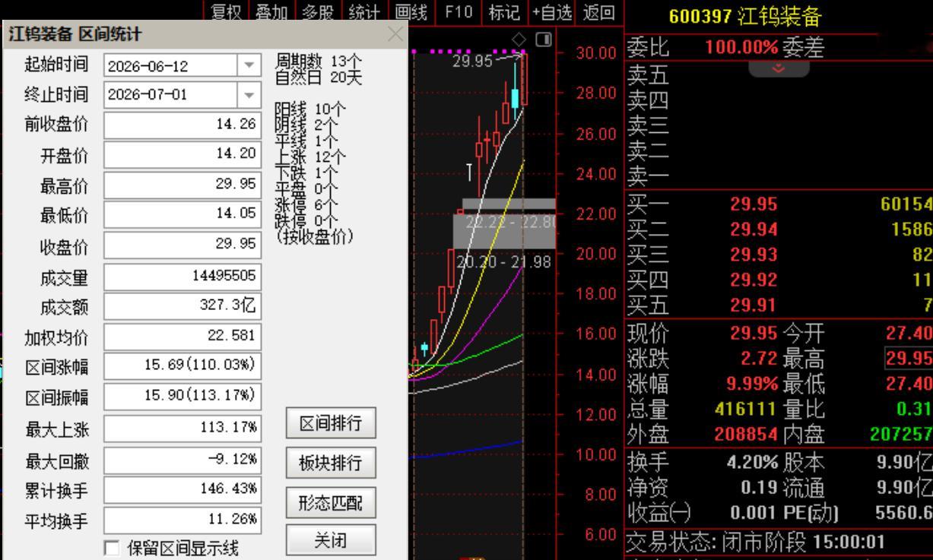Click the 平均换手 value 11.26%

182,520
